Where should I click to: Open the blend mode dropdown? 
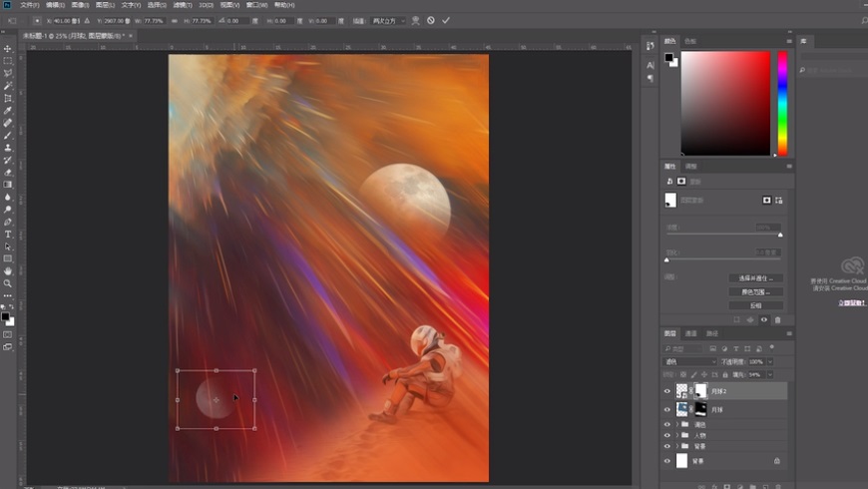pos(689,361)
